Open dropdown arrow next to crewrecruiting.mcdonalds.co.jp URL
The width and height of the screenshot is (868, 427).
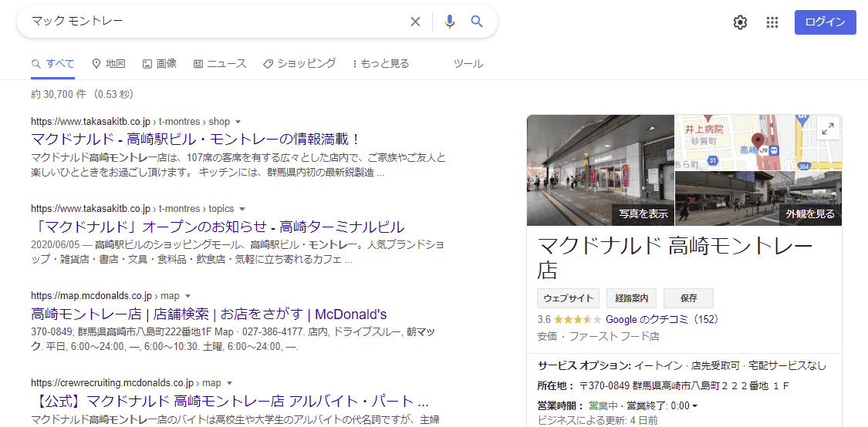230,383
